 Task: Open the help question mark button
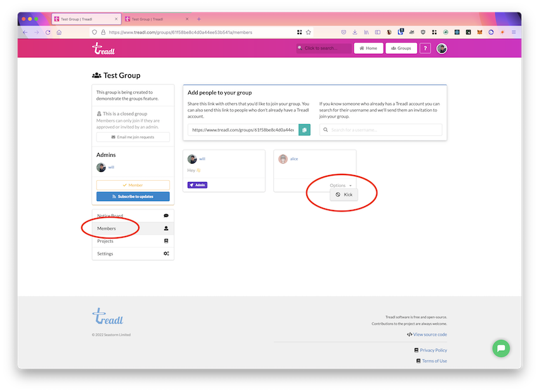425,48
